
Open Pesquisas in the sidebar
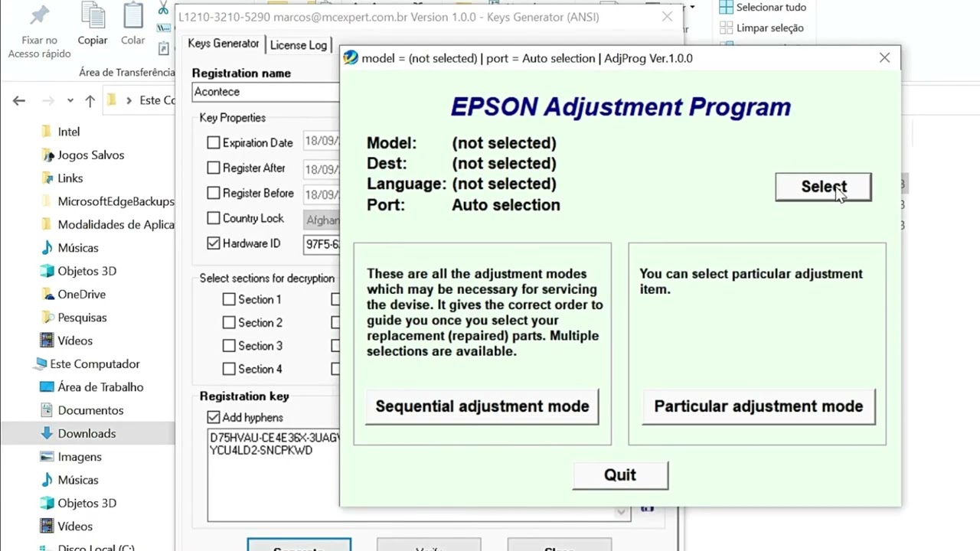point(83,318)
